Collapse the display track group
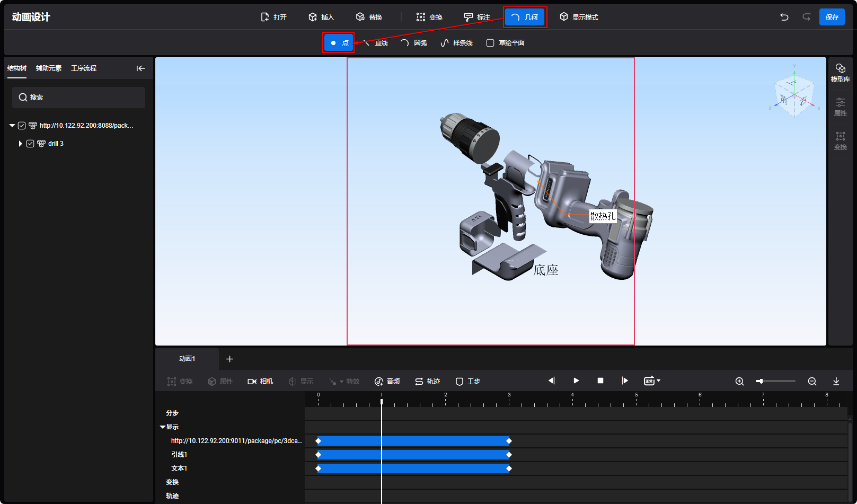Screen dimensions: 857x504 (163, 427)
